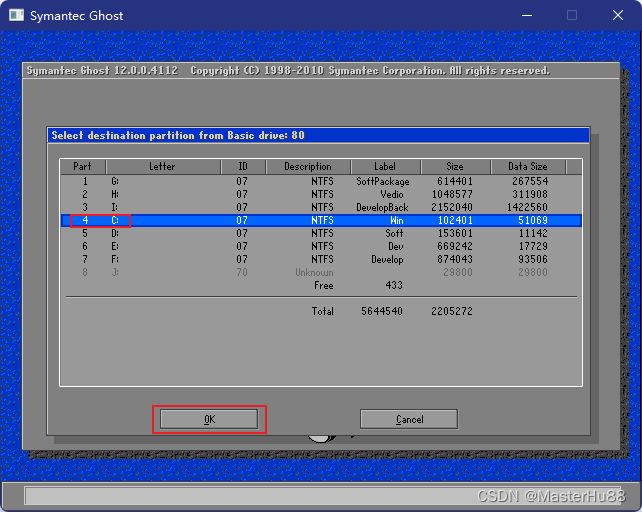Click the Symantec Ghost window icon
The height and width of the screenshot is (512, 642).
click(x=16, y=16)
